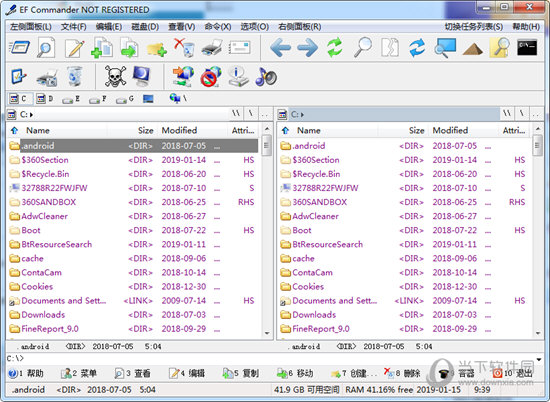Click right panel scrollbar up arrow
Image resolution: width=550 pixels, height=402 pixels.
coord(538,129)
